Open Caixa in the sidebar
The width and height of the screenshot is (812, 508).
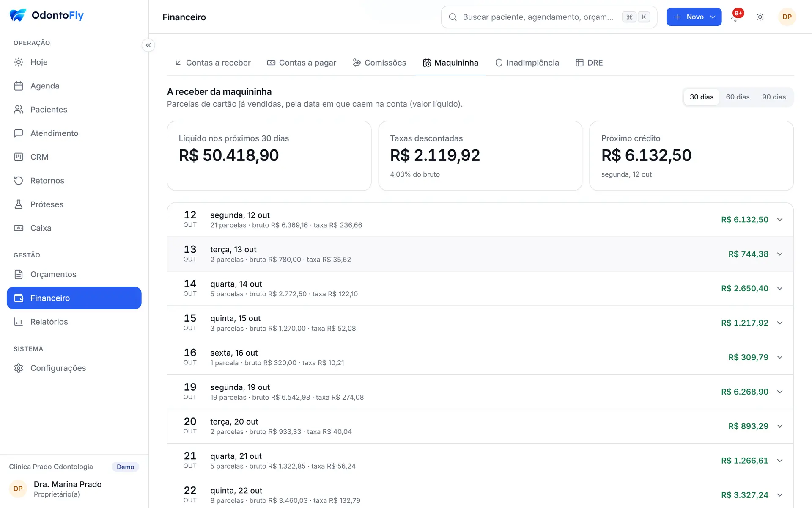74,228
